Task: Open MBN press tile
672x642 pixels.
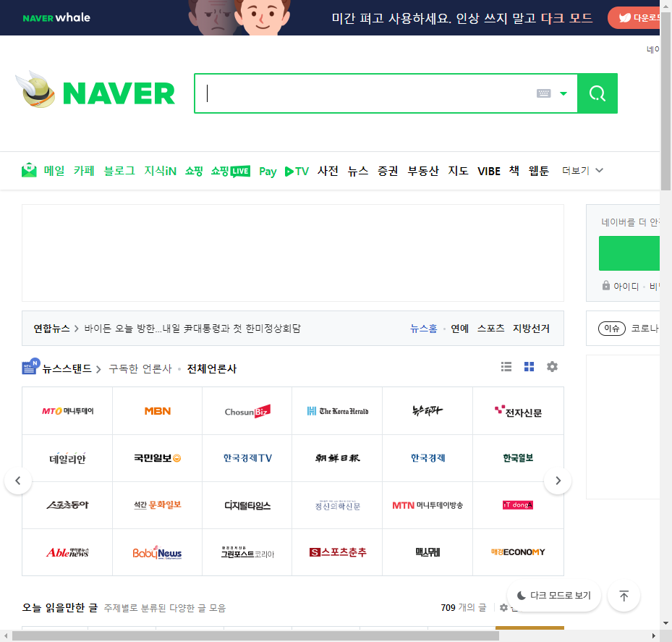Action: tap(157, 411)
